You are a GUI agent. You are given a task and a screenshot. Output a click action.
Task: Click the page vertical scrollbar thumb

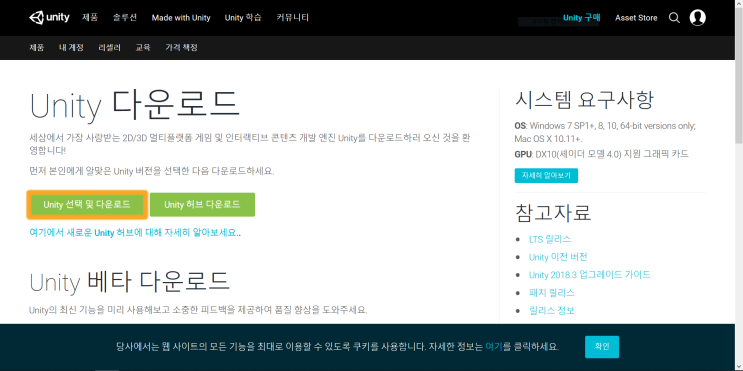(x=739, y=76)
